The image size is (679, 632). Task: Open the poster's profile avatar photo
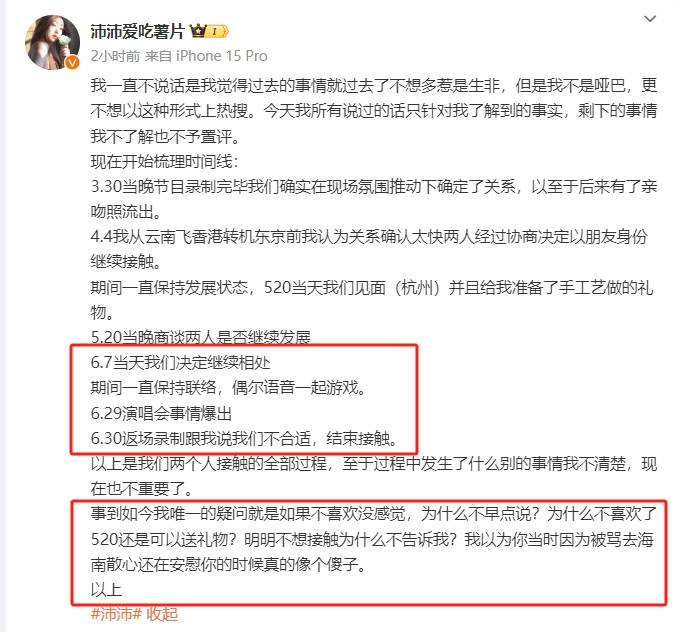coord(52,42)
